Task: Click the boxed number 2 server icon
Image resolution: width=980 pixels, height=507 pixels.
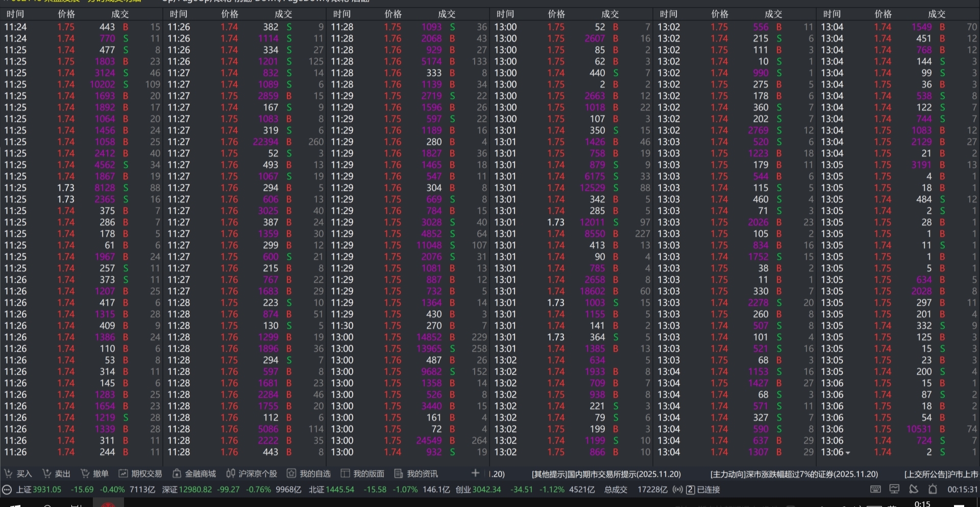Action: point(690,490)
